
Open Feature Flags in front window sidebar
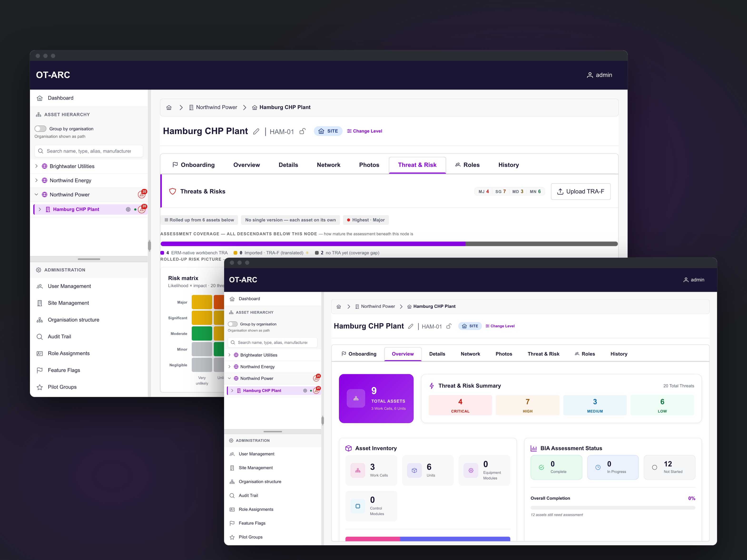click(273, 523)
